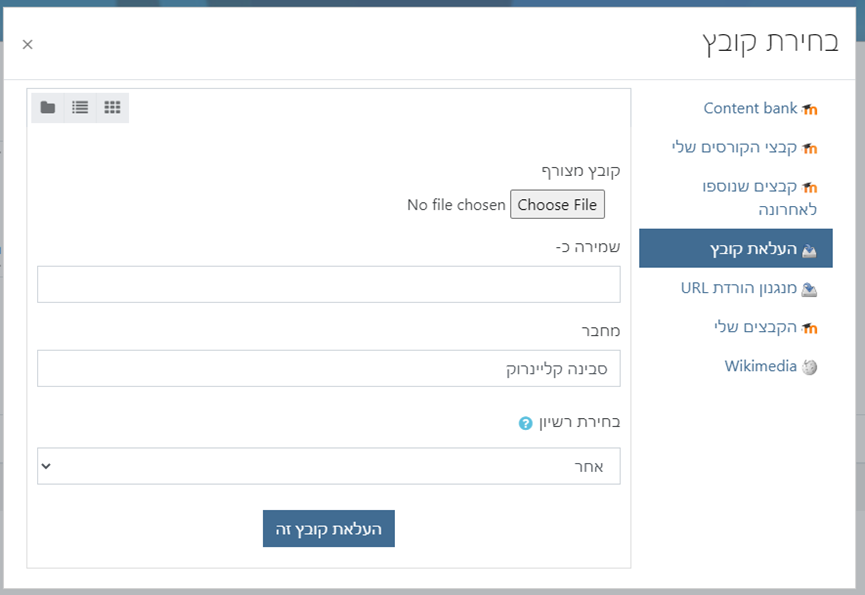Open מנגנון הורדת URL repository

(x=739, y=288)
